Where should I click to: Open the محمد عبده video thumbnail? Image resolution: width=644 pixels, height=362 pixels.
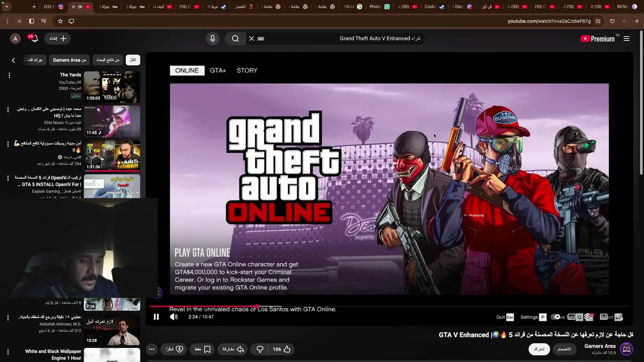112,121
